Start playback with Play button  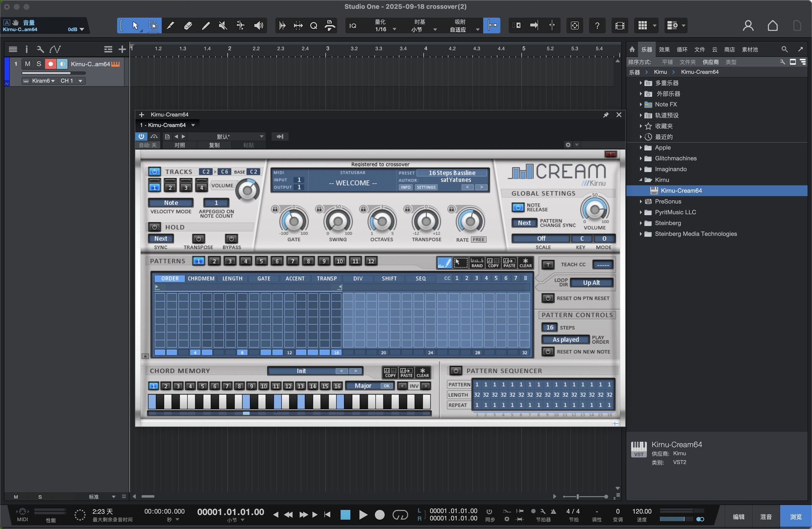[x=363, y=515]
